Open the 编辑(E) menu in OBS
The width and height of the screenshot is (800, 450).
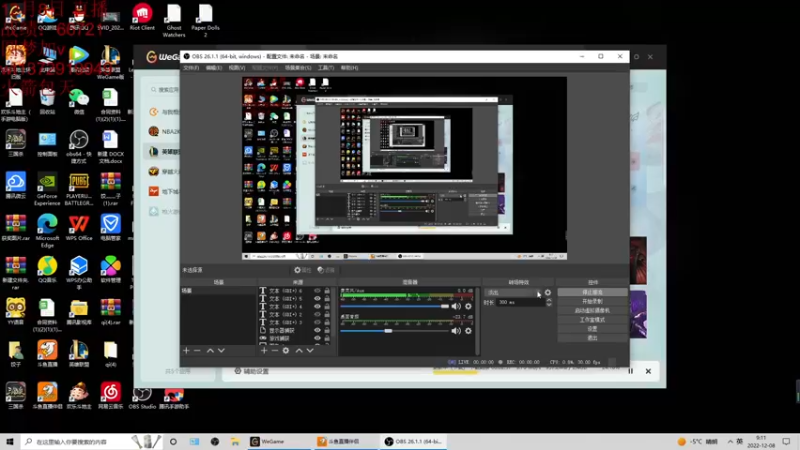pyautogui.click(x=214, y=68)
